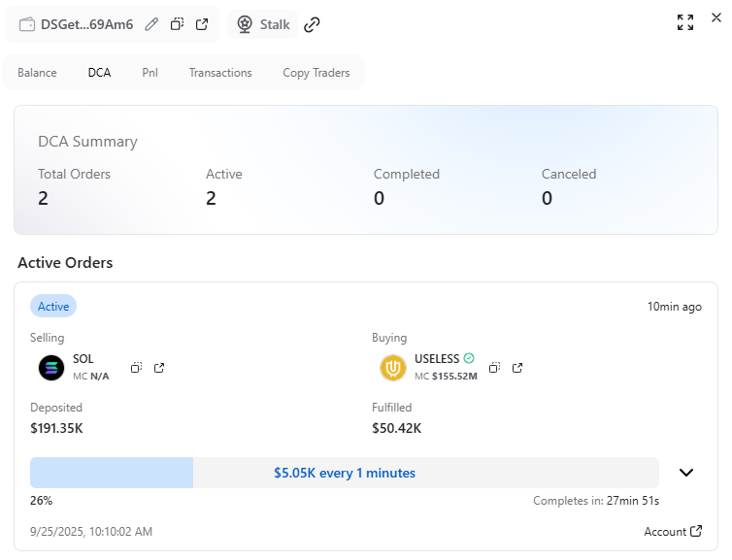The width and height of the screenshot is (732, 560).
Task: Open wallet address in external explorer
Action: 202,24
